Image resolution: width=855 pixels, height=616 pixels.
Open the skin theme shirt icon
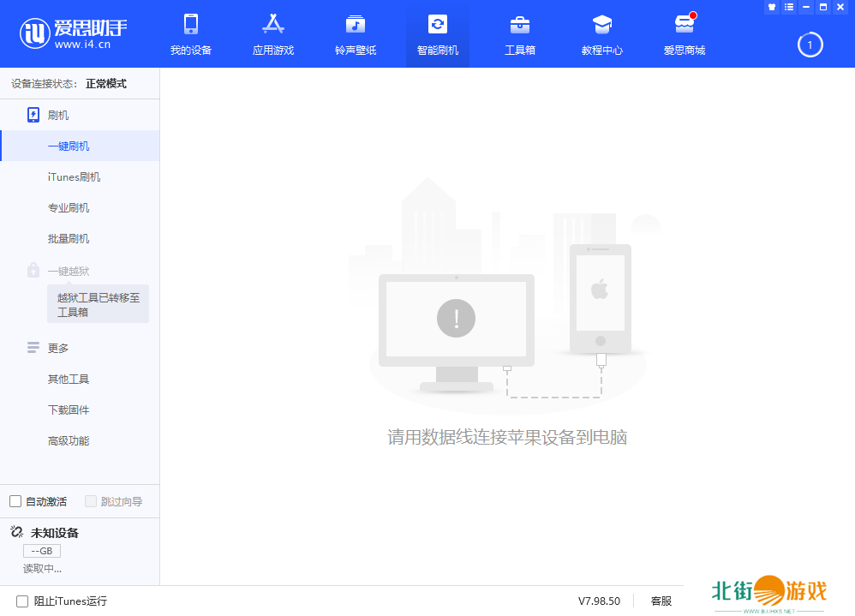pos(772,7)
